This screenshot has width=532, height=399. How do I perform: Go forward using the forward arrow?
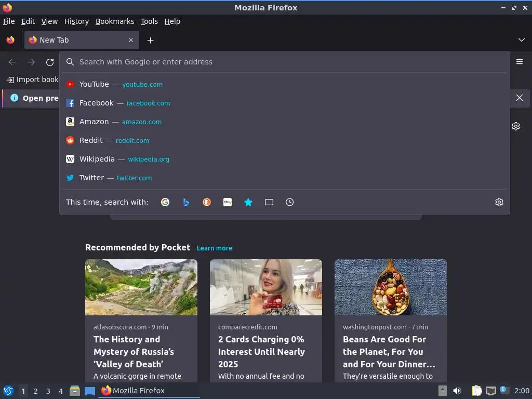[x=31, y=62]
